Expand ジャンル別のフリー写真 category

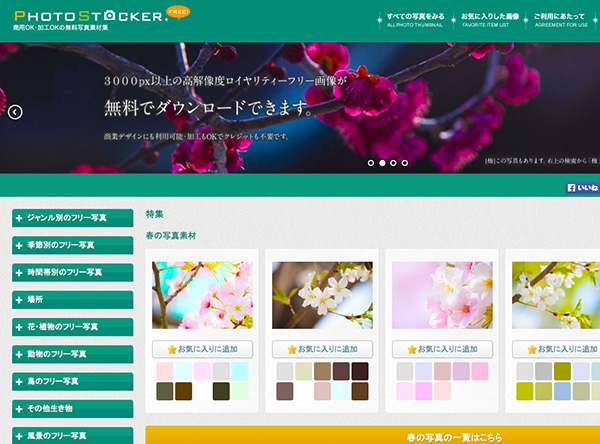click(x=72, y=217)
